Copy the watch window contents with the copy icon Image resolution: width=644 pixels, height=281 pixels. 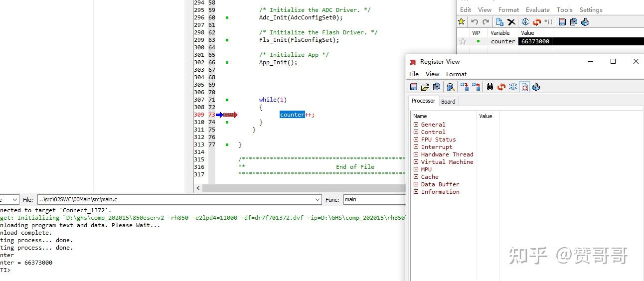point(574,22)
